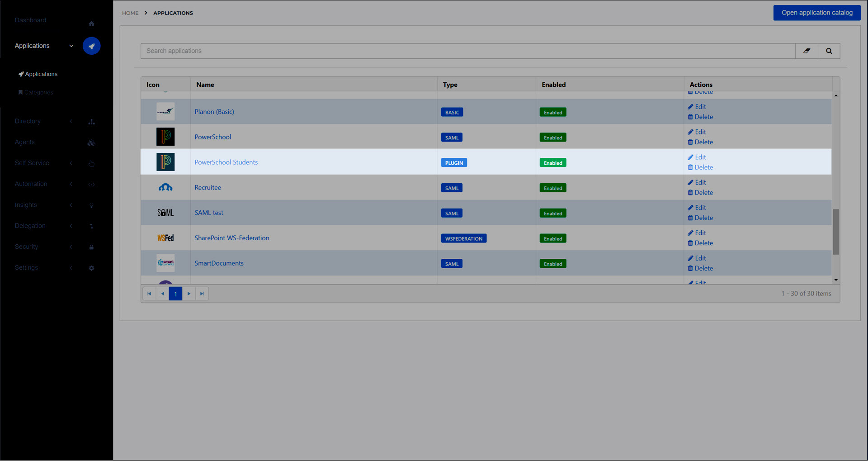Expand the Security menu chevron
Screen dimensions: 868x461
pos(71,247)
